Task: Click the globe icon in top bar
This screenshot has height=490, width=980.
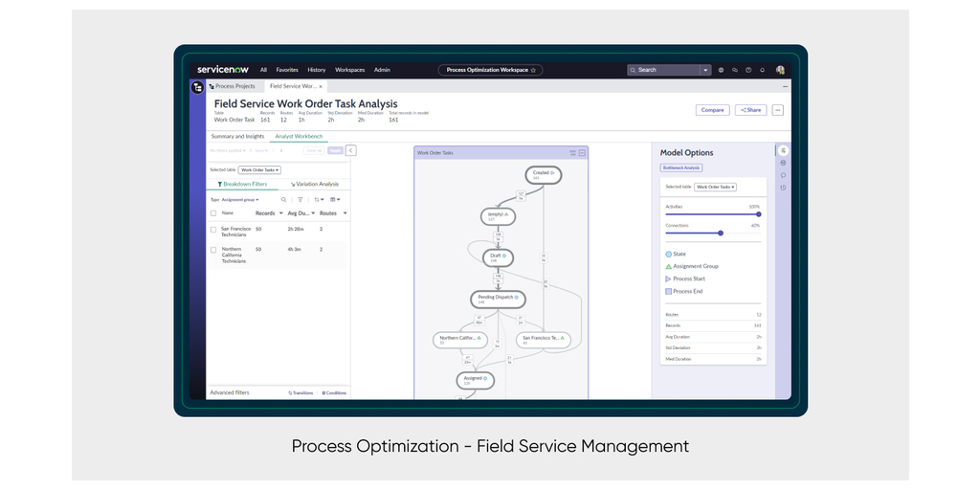Action: pyautogui.click(x=721, y=70)
